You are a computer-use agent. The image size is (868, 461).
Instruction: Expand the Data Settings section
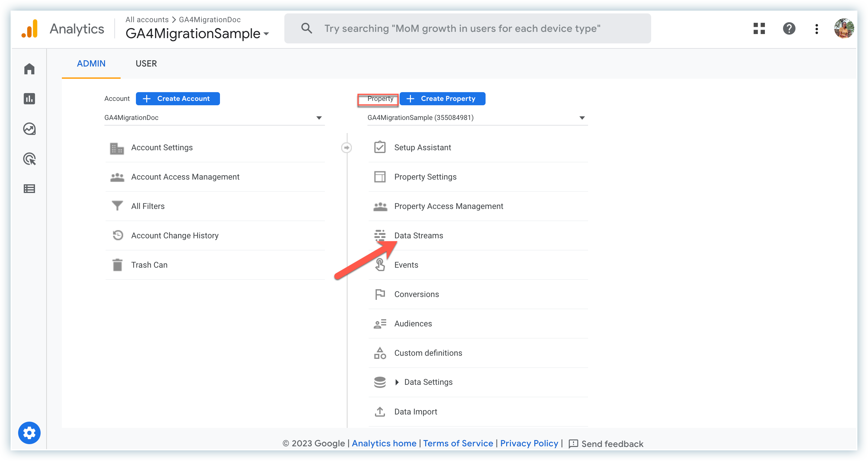(x=397, y=382)
